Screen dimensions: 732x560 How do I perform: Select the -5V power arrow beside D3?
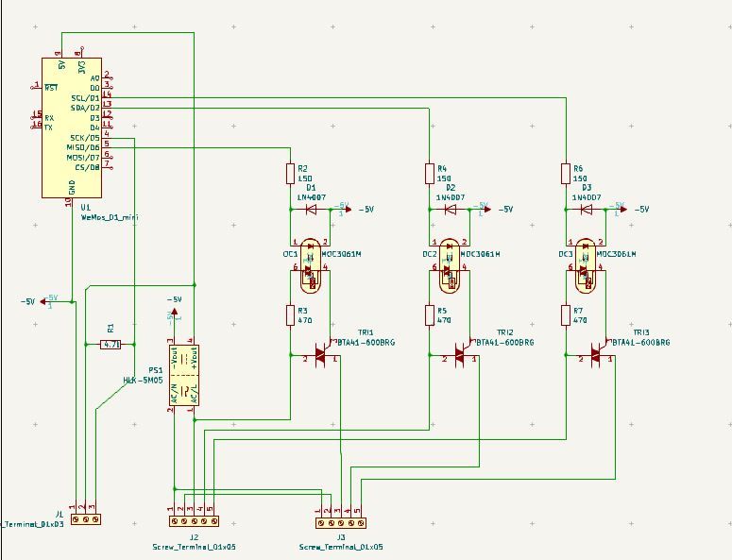tap(623, 210)
